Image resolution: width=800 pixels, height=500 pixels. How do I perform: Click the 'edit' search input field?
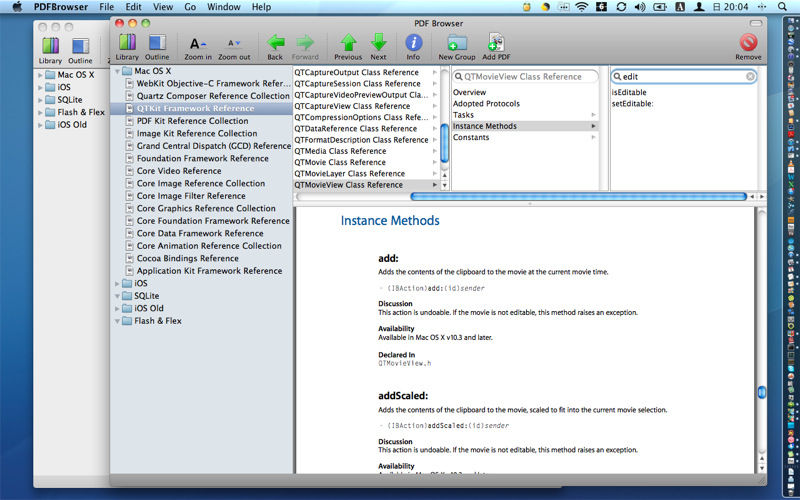tap(683, 77)
